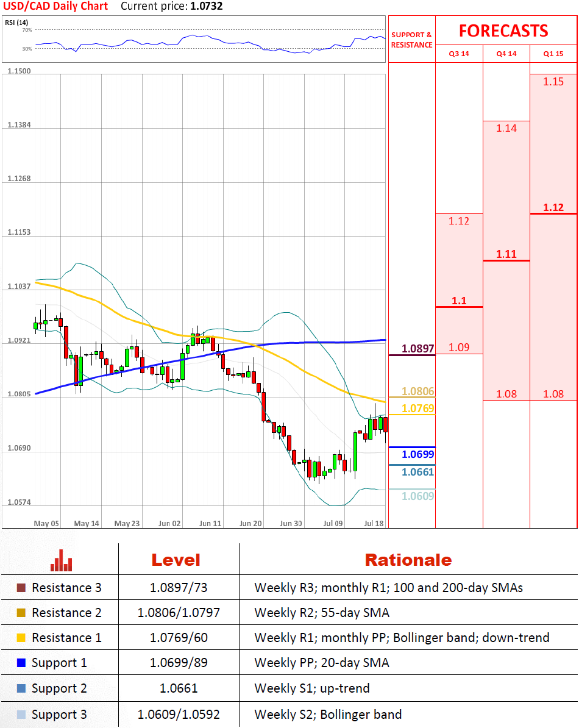Click the 1.0921 price axis label
This screenshot has width=579, height=728.
tap(19, 340)
